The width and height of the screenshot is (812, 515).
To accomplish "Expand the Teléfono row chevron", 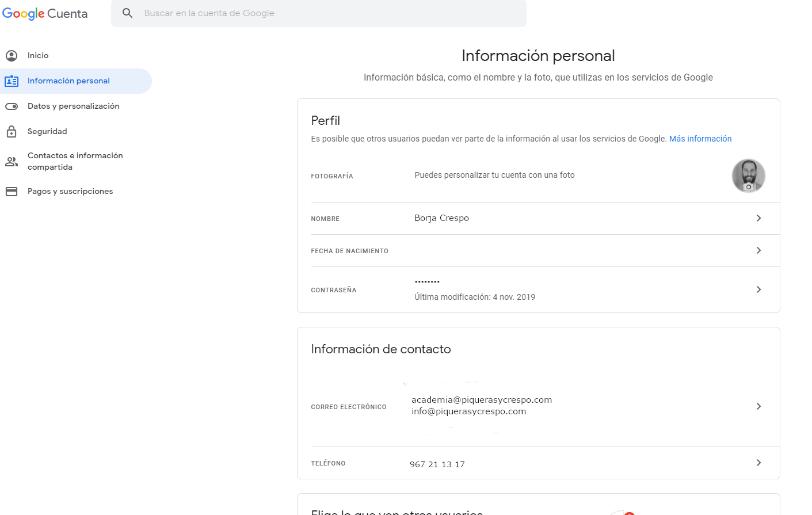I will pos(758,463).
